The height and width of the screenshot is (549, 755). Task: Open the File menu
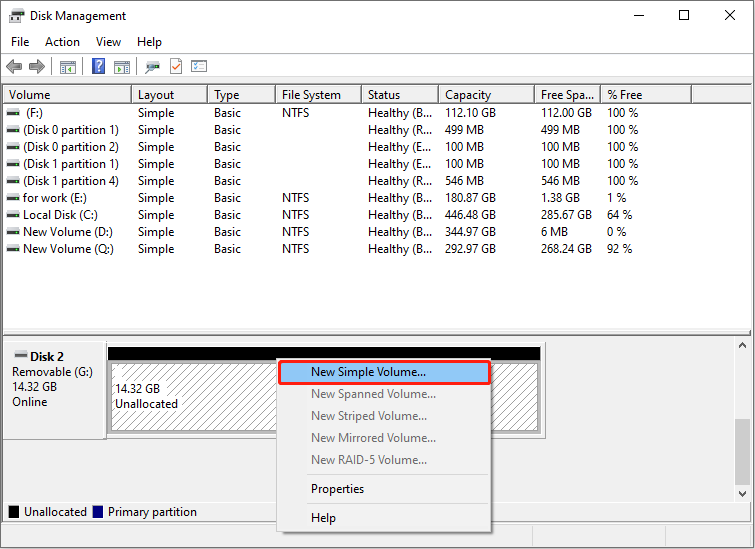click(20, 42)
